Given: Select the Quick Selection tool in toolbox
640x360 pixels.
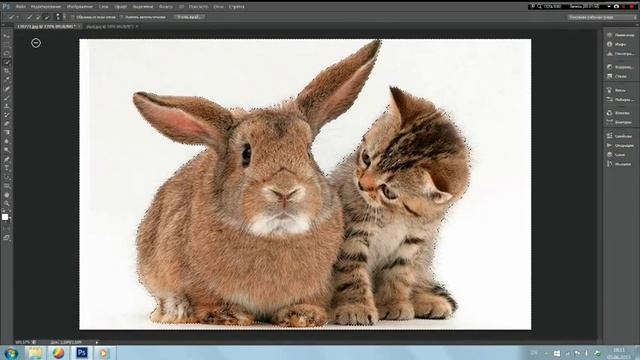Looking at the screenshot, I should (7, 62).
